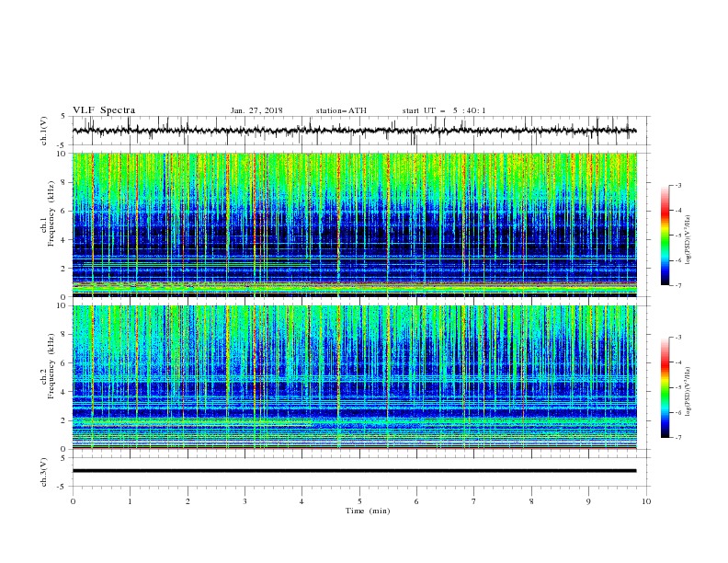The width and height of the screenshot is (728, 563).
Task: Click the "ch.3(V)" axis label
Action: 44,472
